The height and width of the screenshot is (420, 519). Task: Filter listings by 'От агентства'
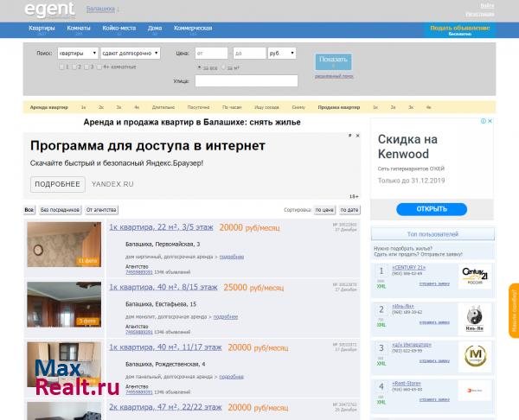click(x=101, y=210)
